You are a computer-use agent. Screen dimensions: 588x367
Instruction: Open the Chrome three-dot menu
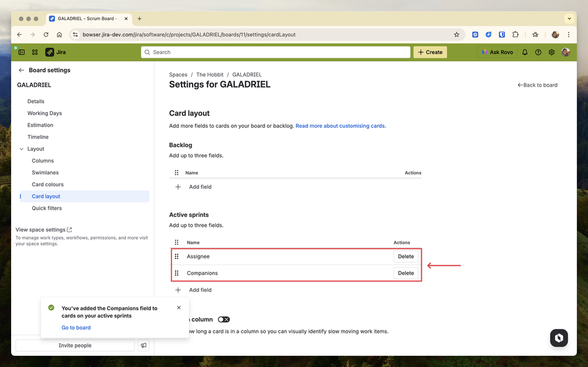[x=569, y=35]
